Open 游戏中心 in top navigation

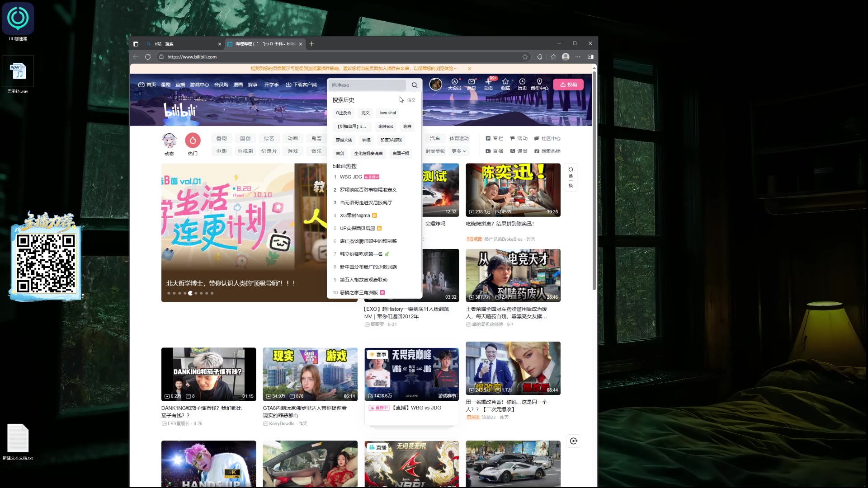point(199,84)
